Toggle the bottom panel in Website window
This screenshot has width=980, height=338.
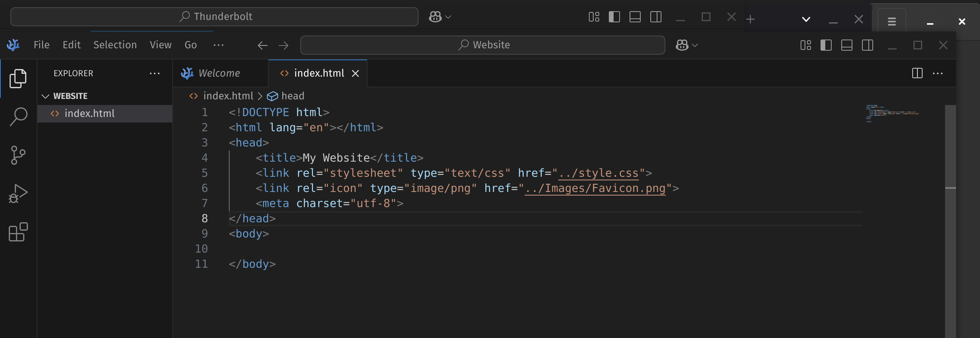[x=846, y=45]
